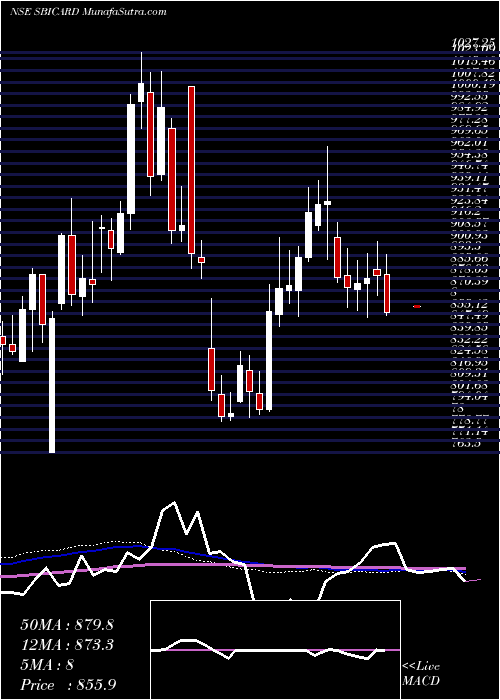Click the Price : 855.9 readout
Image resolution: width=500 pixels, height=700 pixels.
point(68,685)
